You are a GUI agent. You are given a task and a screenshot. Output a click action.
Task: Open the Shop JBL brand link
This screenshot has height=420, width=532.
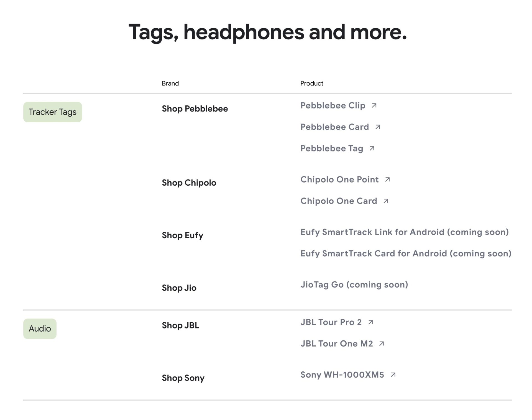pos(180,325)
